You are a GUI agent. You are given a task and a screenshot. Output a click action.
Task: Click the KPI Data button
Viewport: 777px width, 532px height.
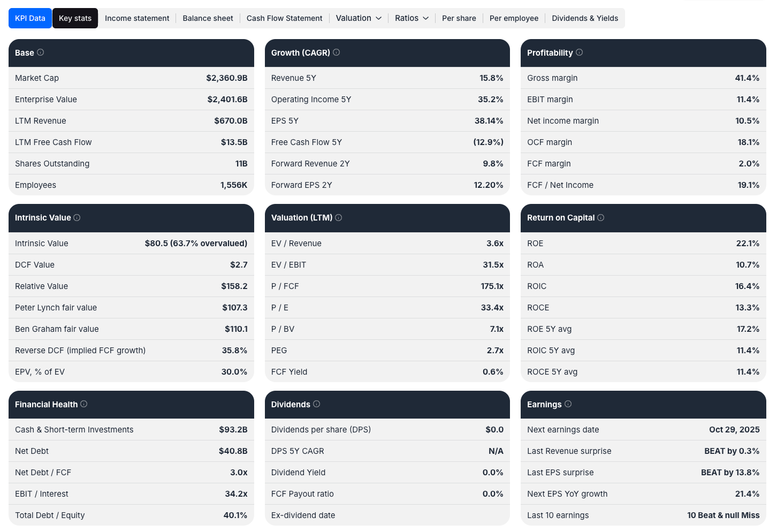pos(30,18)
